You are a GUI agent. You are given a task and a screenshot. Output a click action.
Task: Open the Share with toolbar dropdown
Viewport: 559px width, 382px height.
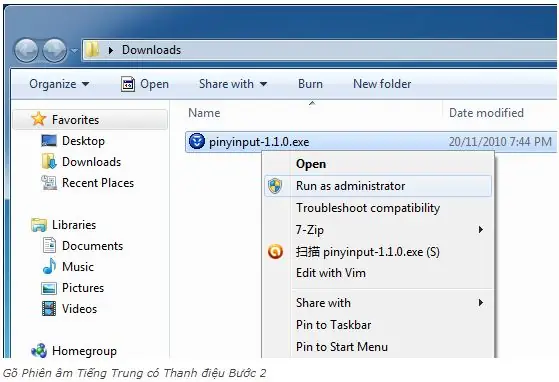[x=233, y=84]
